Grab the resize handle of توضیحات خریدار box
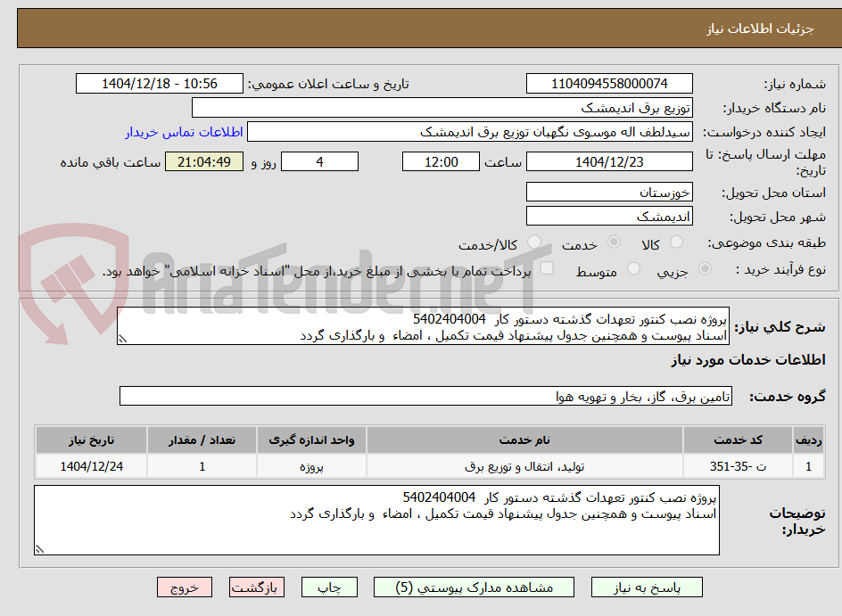842x616 pixels. click(39, 549)
